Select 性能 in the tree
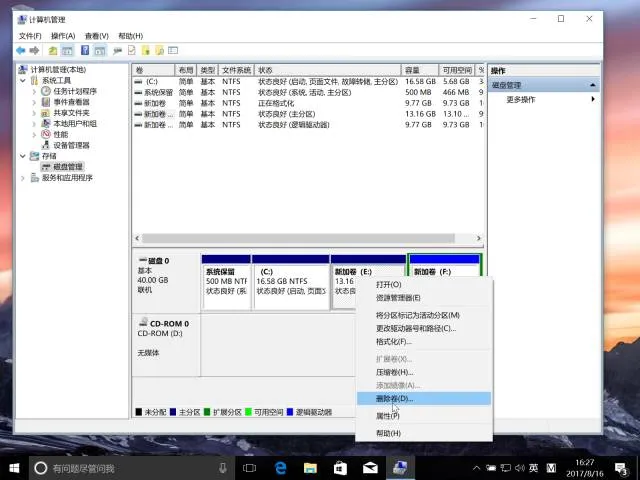 (x=60, y=134)
